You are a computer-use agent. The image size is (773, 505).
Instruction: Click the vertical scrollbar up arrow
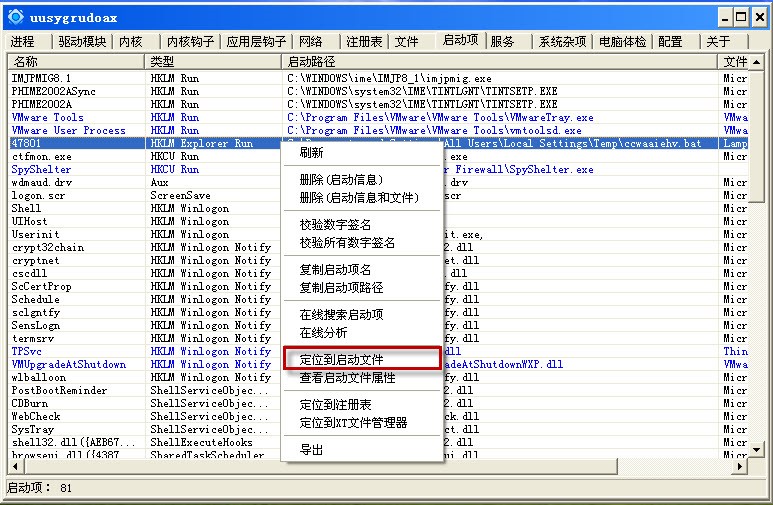756,62
